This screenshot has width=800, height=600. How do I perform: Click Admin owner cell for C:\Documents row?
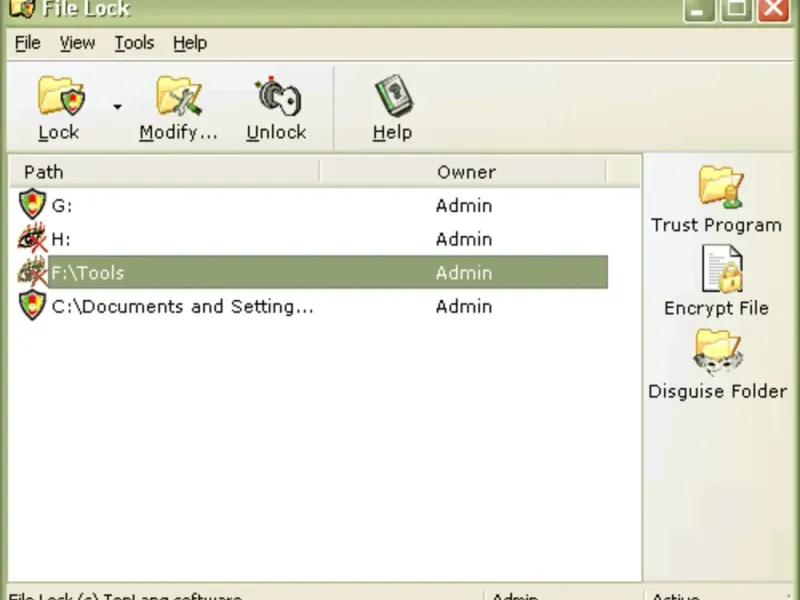[464, 307]
